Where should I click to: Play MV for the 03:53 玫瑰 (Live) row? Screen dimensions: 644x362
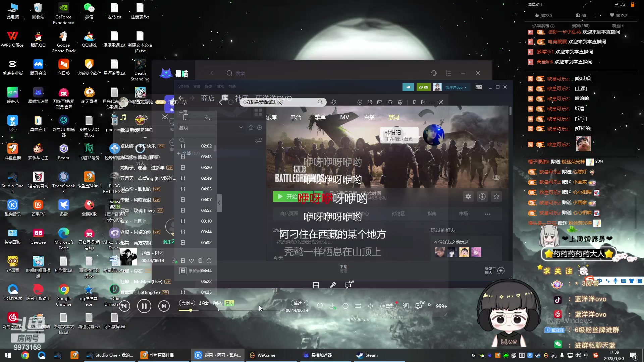(183, 210)
